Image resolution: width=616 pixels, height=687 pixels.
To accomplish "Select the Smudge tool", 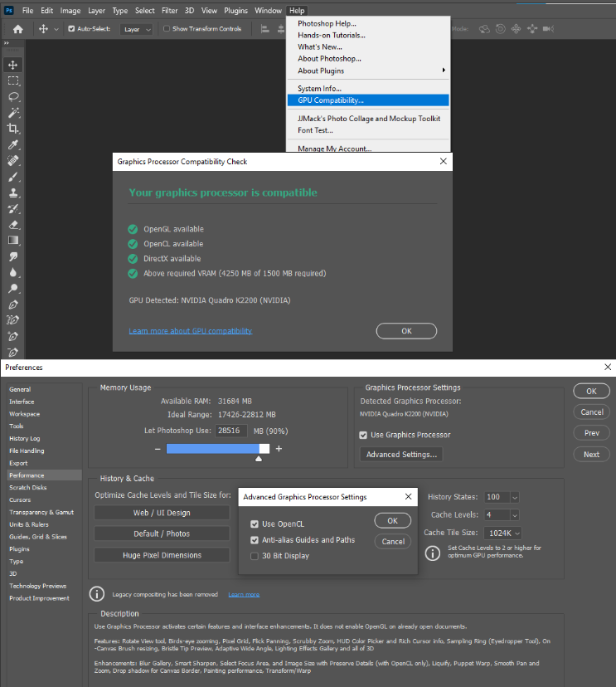I will (13, 256).
